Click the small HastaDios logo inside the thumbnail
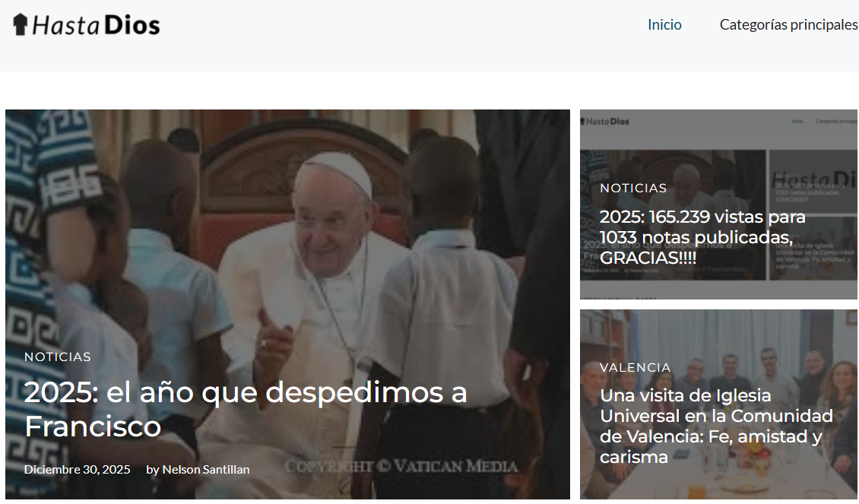This screenshot has width=859, height=504. point(607,121)
